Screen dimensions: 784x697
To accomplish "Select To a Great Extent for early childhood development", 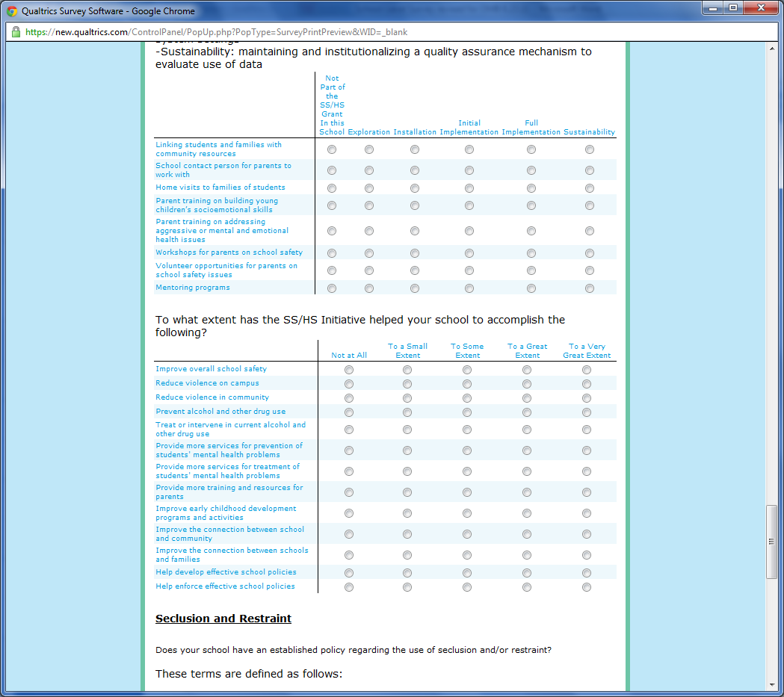I will pyautogui.click(x=526, y=514).
